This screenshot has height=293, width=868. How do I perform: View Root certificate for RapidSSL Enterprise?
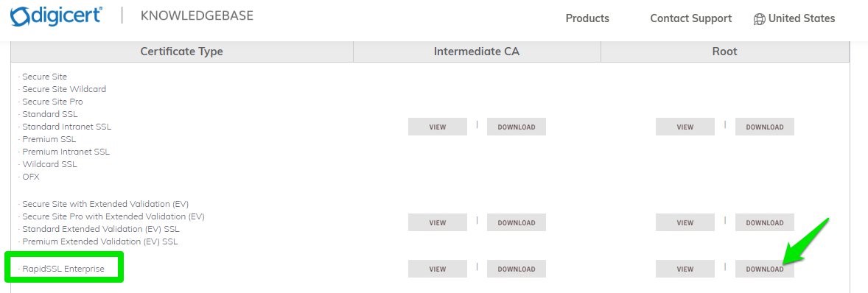coord(685,269)
